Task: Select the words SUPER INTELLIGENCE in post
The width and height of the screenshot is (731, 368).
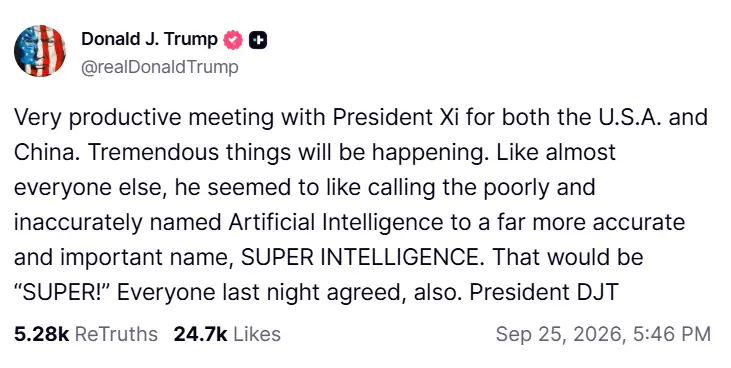Action: coord(359,257)
